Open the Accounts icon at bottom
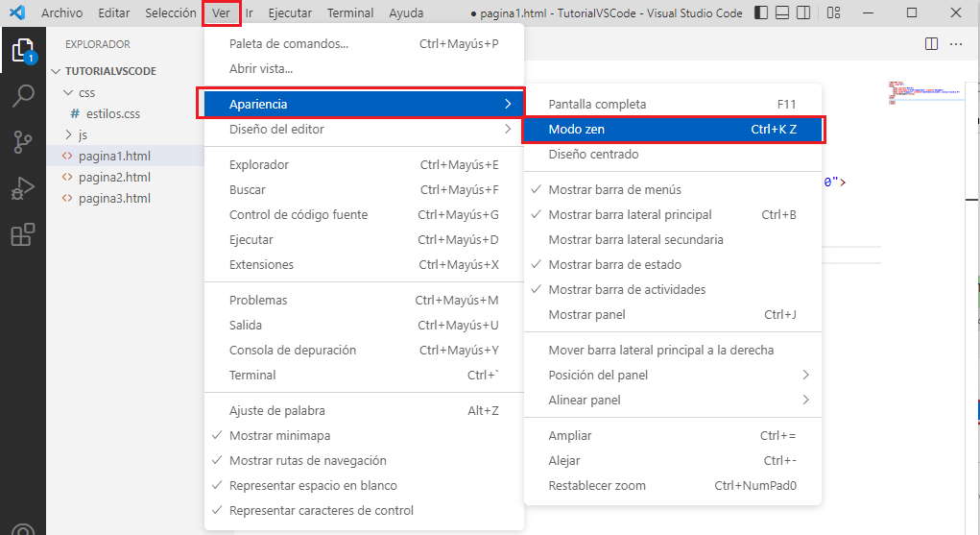980x535 pixels. [x=23, y=528]
